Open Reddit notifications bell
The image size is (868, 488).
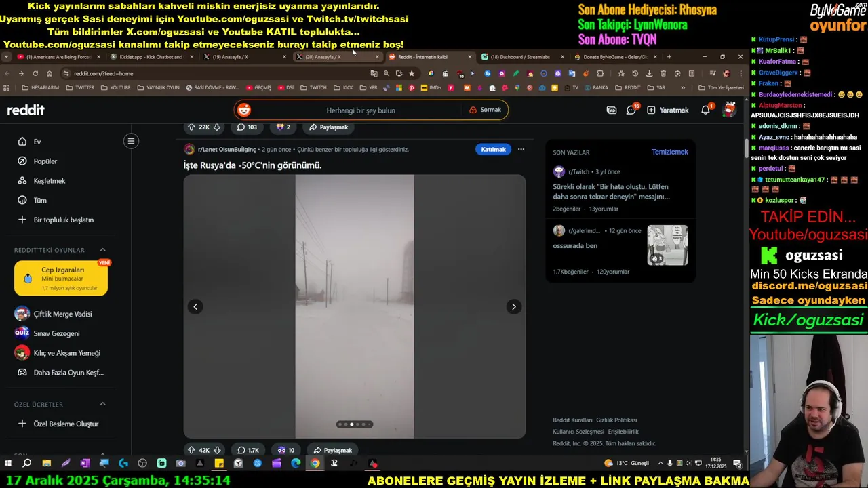tap(706, 110)
